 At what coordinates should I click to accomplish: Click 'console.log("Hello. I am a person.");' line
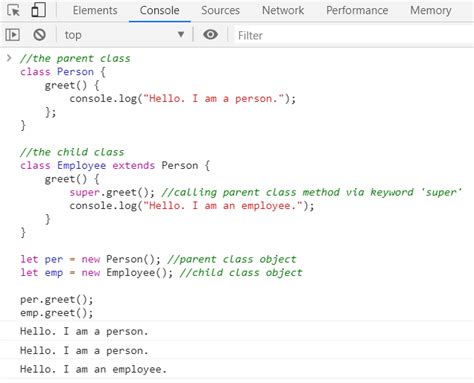point(182,99)
